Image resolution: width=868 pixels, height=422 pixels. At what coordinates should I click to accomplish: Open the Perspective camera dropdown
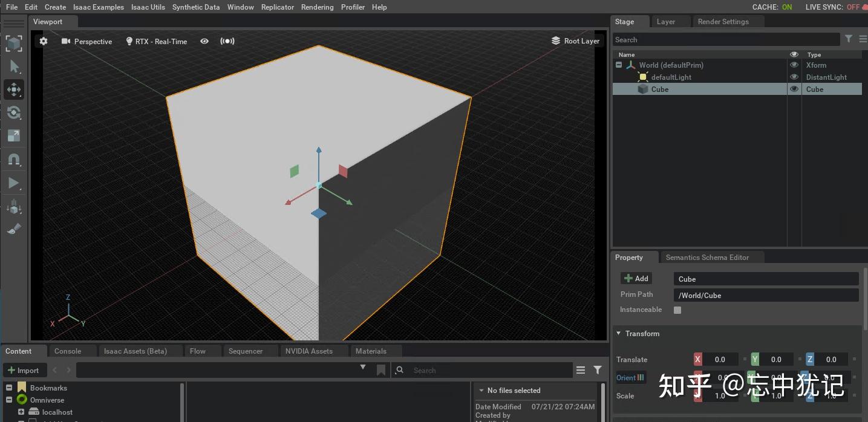point(87,41)
